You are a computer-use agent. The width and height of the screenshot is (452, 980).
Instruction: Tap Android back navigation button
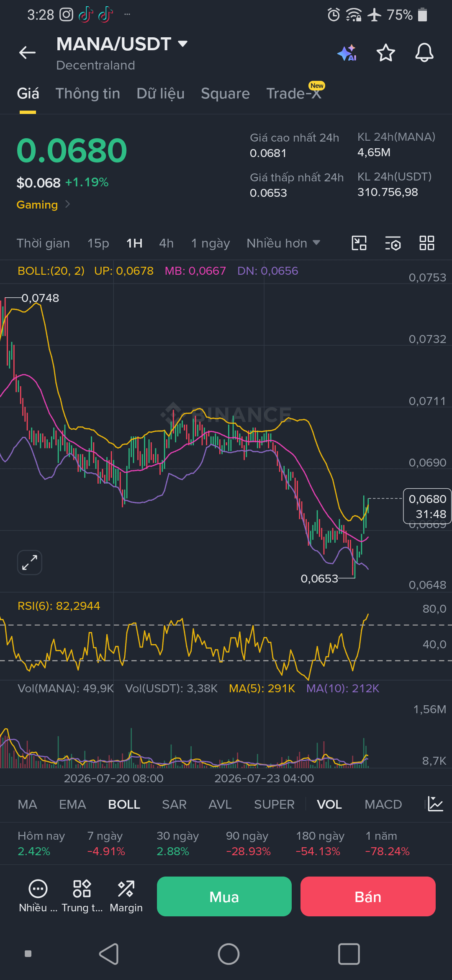click(109, 954)
